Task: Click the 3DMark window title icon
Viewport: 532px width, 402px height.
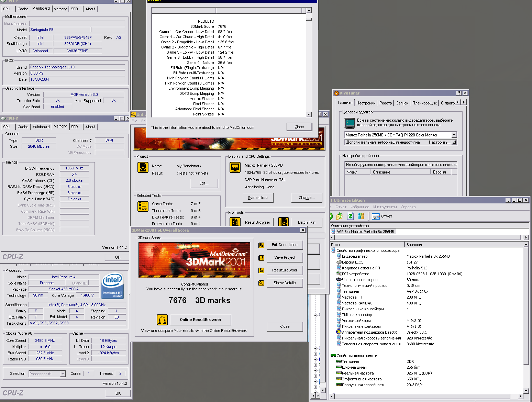Action: point(133,114)
